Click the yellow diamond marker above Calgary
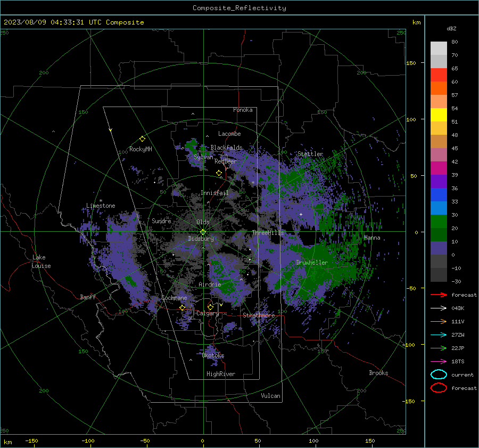Image resolution: width=479 pixels, height=448 pixels. tap(210, 307)
